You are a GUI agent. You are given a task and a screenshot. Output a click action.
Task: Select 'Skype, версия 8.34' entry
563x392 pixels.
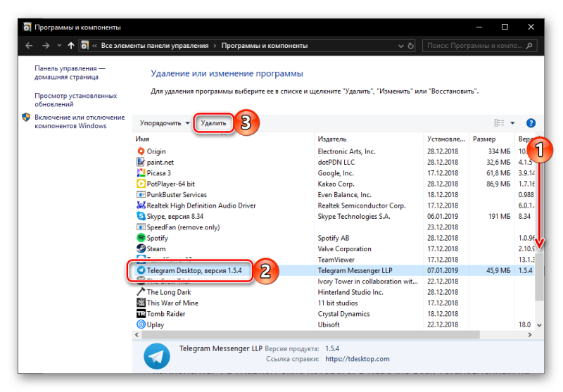coord(175,217)
